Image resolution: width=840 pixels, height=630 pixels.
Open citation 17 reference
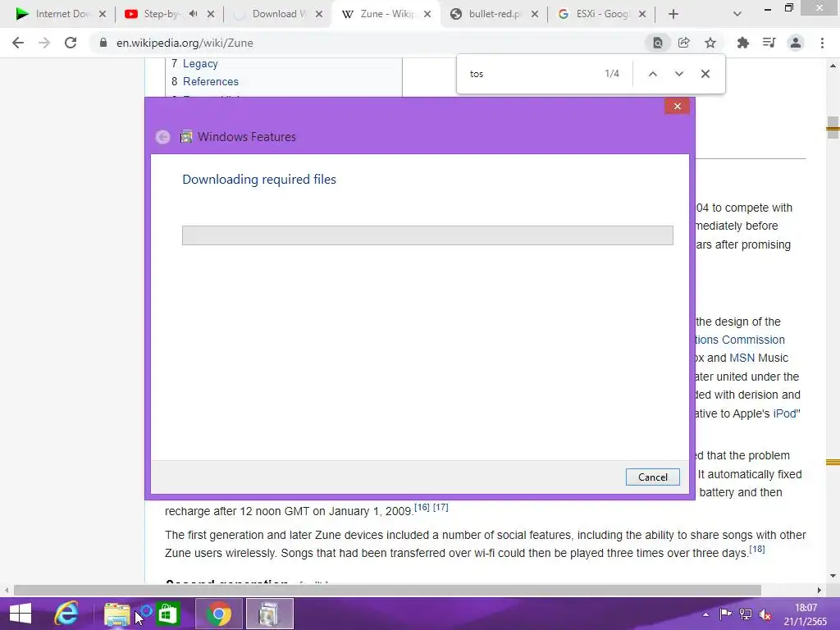click(441, 507)
